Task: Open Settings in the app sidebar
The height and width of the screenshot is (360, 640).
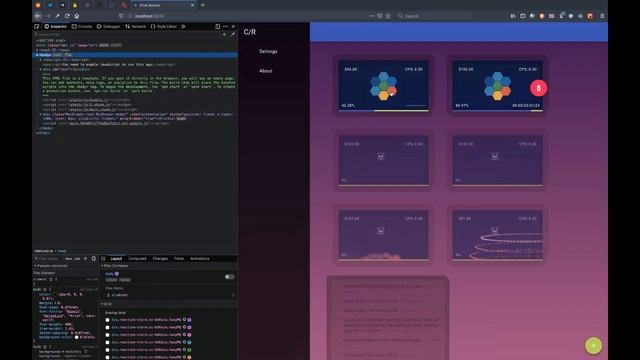Action: [268, 51]
